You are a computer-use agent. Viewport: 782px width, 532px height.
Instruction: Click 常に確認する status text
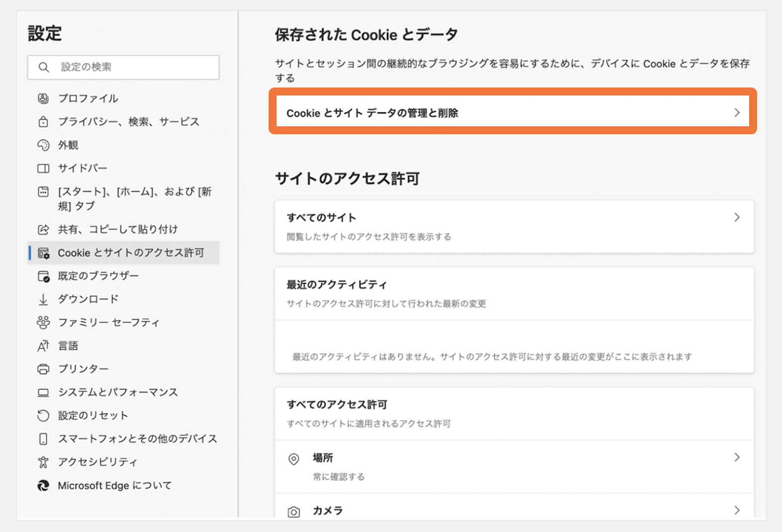[x=339, y=477]
